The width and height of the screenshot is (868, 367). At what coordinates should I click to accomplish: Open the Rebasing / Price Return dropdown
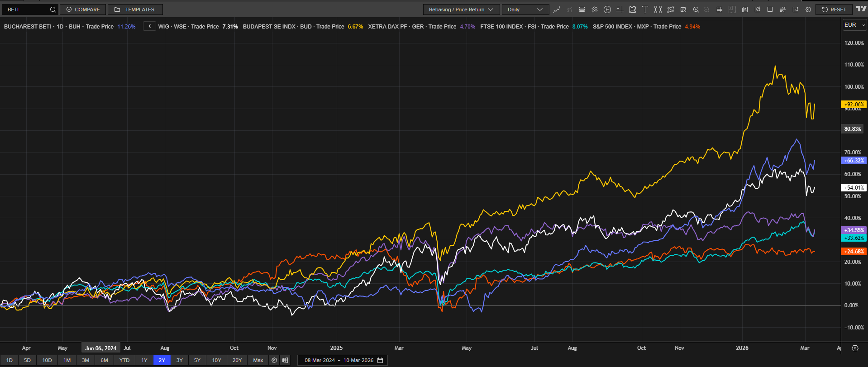point(461,10)
